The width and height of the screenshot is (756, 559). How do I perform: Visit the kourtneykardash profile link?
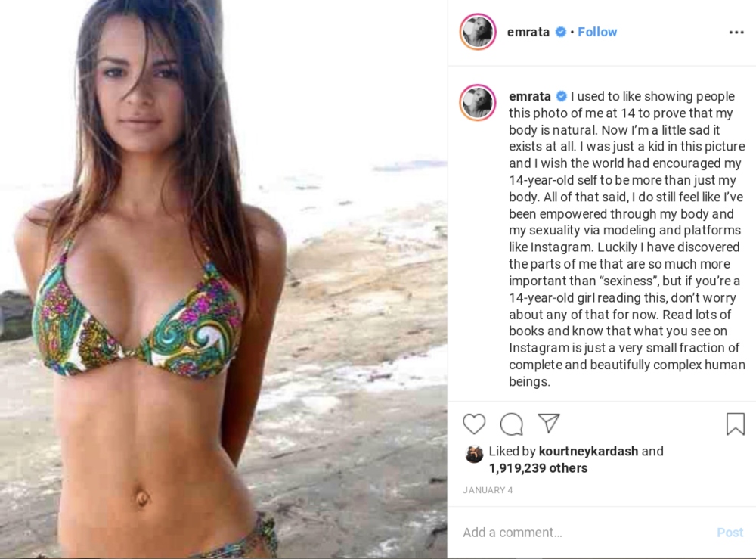point(588,451)
